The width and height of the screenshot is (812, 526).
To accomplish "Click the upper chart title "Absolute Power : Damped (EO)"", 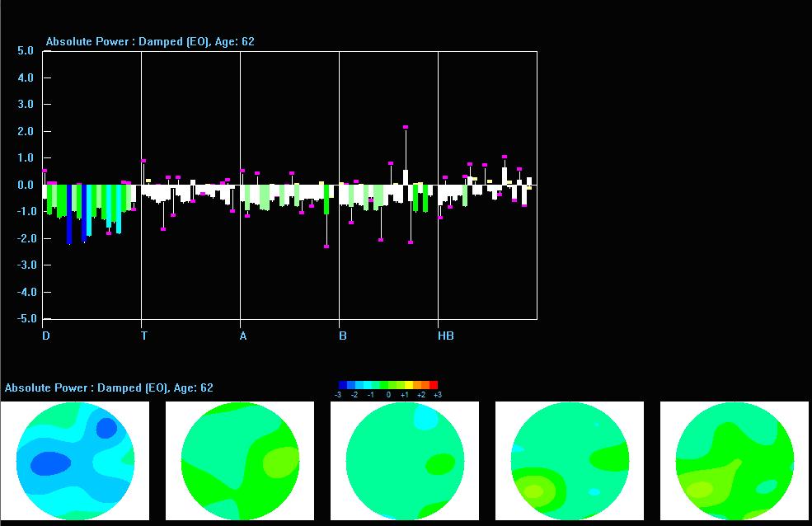I will pyautogui.click(x=149, y=41).
